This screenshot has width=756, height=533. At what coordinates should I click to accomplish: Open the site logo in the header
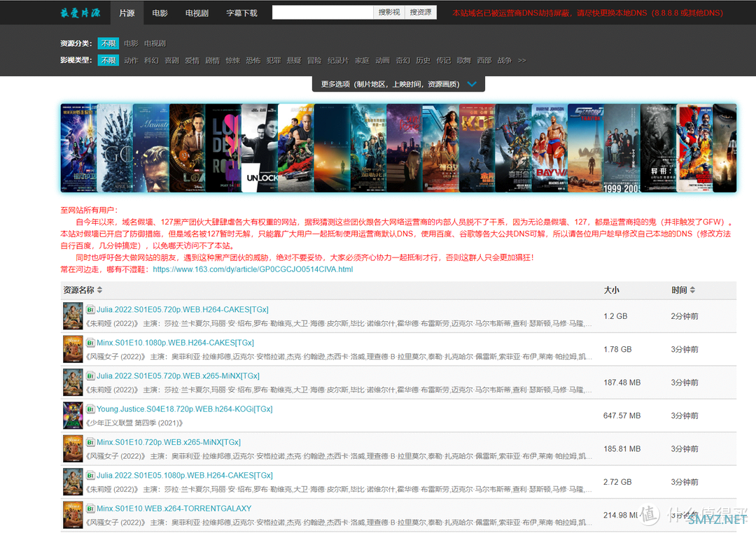click(80, 13)
